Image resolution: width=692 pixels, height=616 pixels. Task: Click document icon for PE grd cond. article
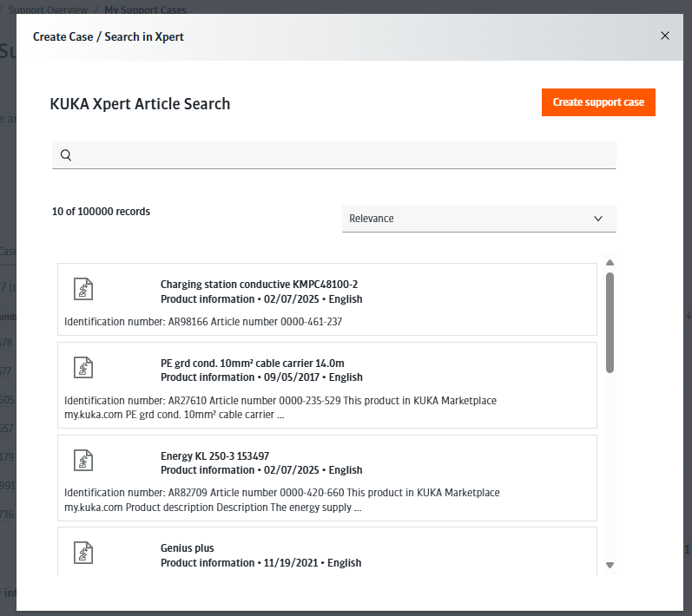(x=83, y=368)
